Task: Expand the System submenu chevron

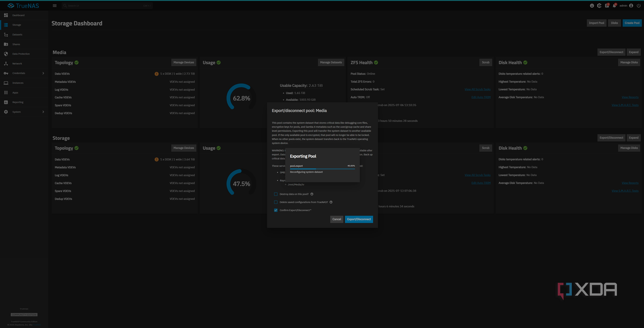Action: pyautogui.click(x=43, y=112)
